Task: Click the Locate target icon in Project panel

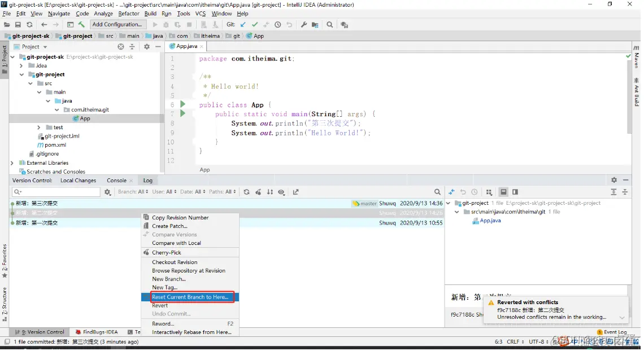Action: 121,47
